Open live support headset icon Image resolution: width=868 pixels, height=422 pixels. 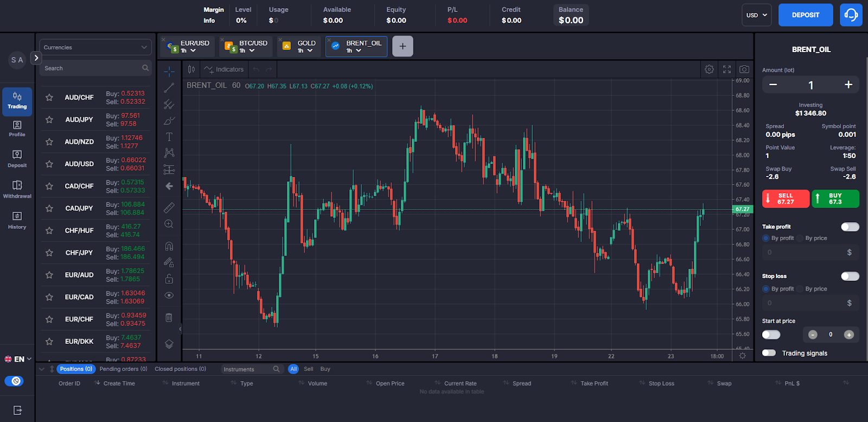tap(851, 15)
